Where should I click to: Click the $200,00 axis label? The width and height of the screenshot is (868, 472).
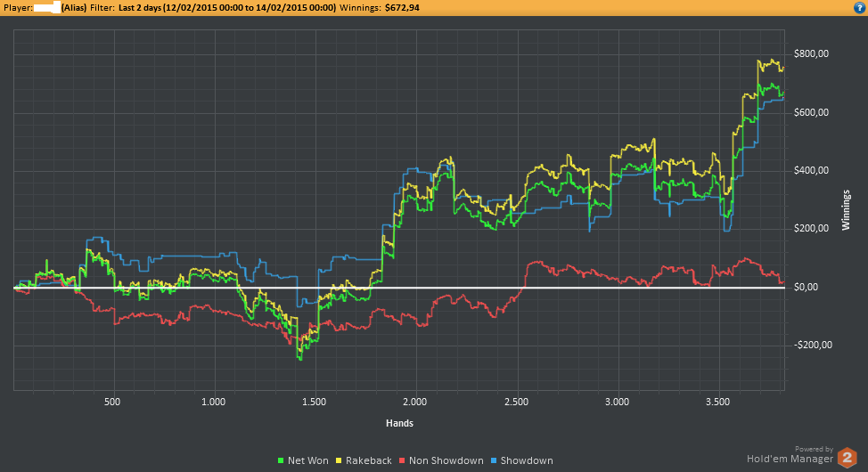(x=812, y=229)
